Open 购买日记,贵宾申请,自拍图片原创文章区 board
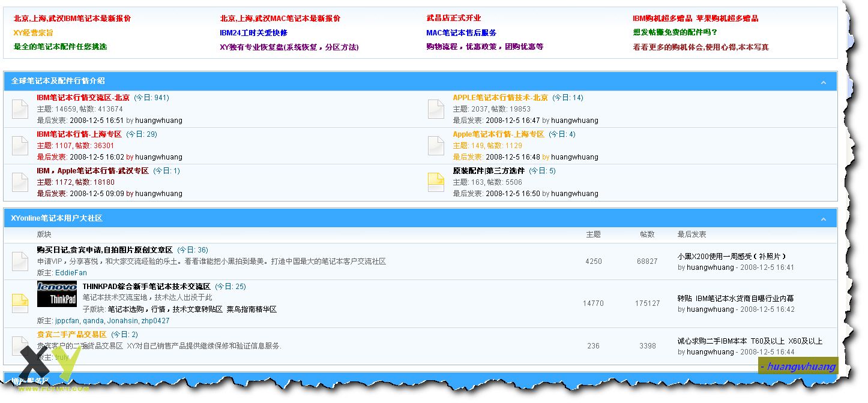Screen dimensions: 868x403 click(104, 250)
